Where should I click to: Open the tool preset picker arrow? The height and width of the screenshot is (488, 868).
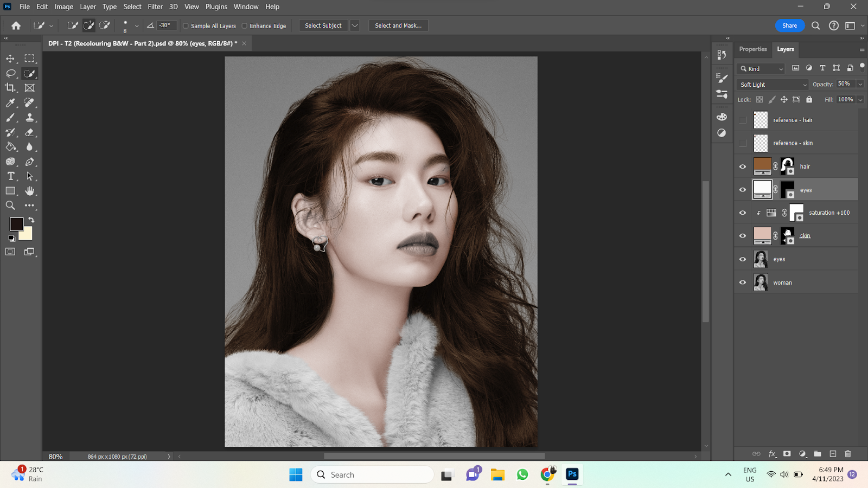click(x=51, y=25)
